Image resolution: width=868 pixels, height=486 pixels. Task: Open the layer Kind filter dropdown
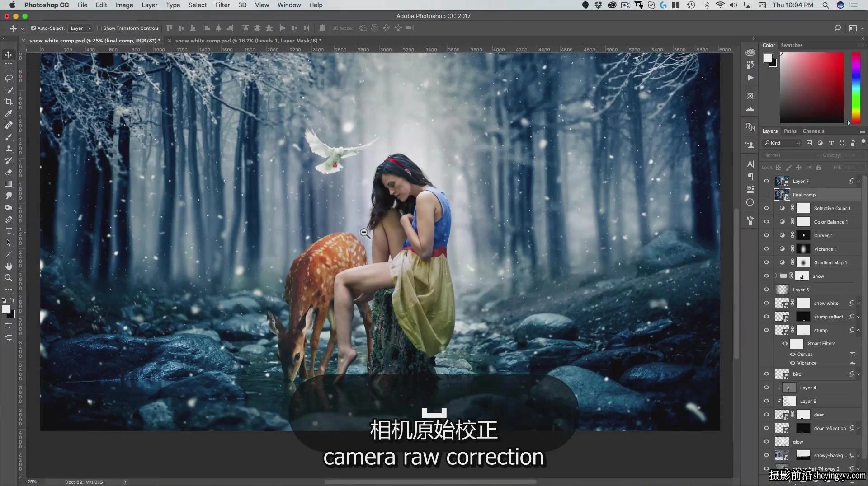[782, 143]
